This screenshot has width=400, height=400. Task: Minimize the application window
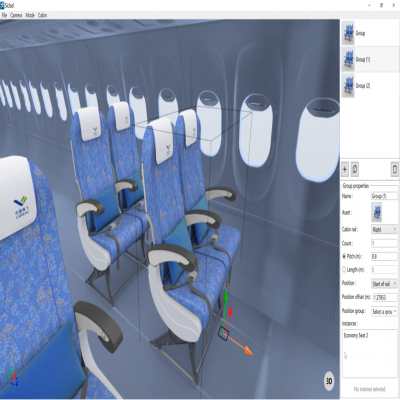[369, 5]
